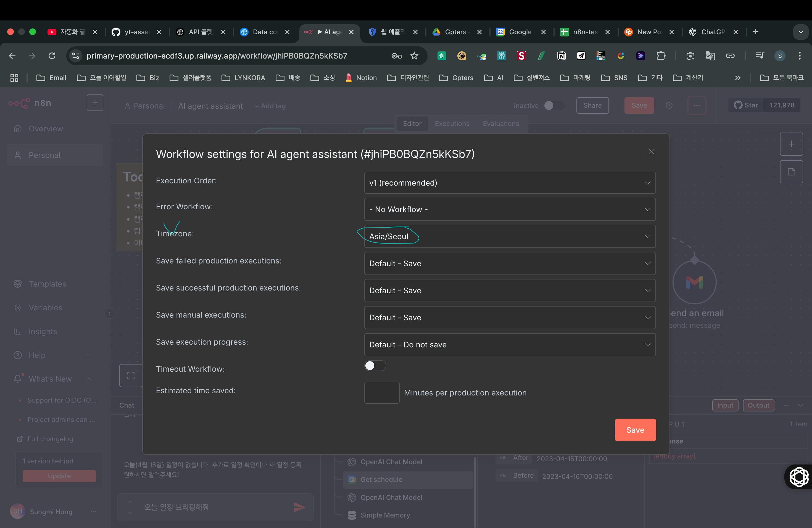Open the Execution Order dropdown
Image resolution: width=812 pixels, height=528 pixels.
[x=510, y=183]
